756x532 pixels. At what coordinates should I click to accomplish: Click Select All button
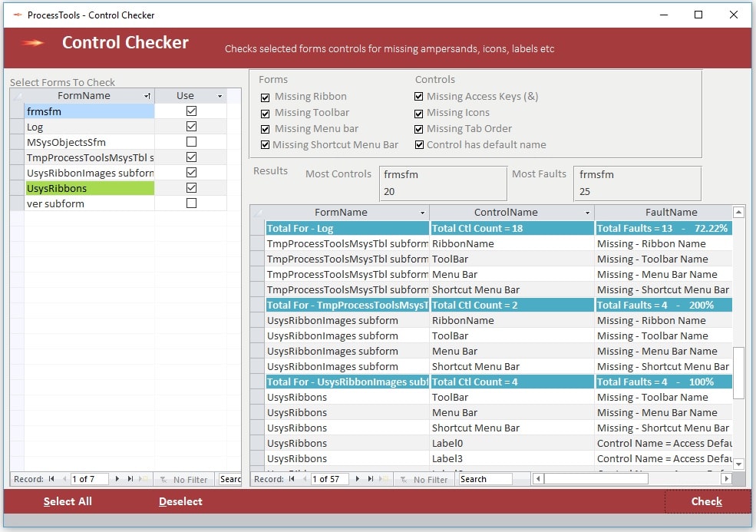68,501
